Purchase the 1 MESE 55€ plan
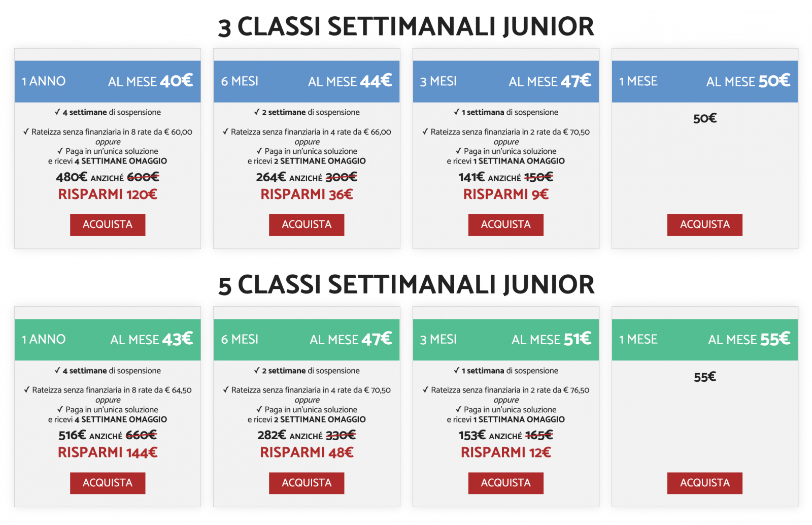The image size is (812, 525). click(x=704, y=483)
